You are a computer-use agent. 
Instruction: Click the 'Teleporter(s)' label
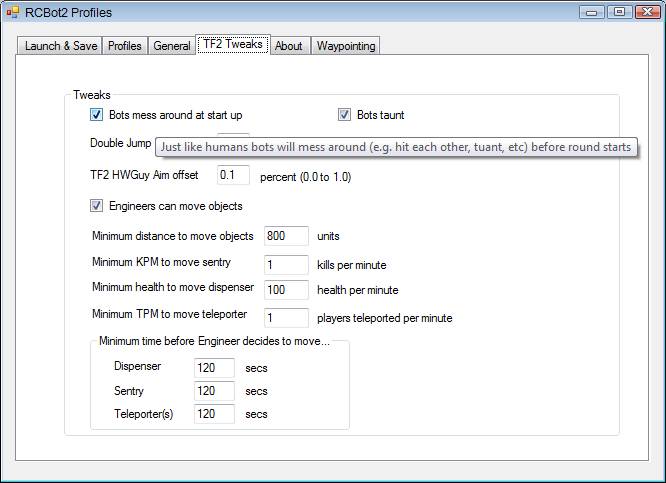click(x=144, y=414)
